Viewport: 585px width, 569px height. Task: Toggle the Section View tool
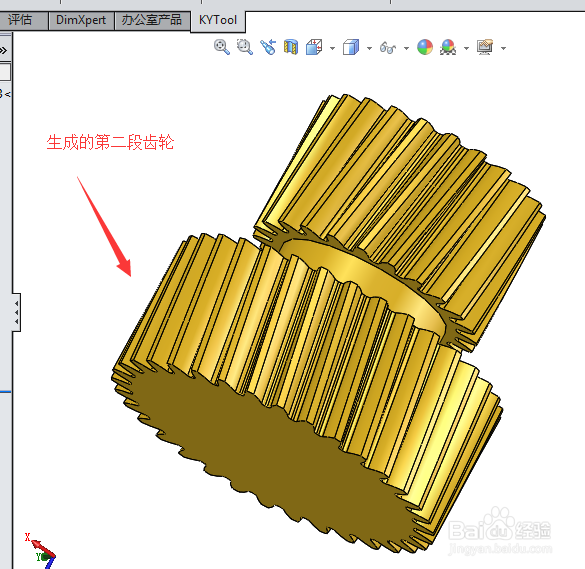pyautogui.click(x=291, y=47)
